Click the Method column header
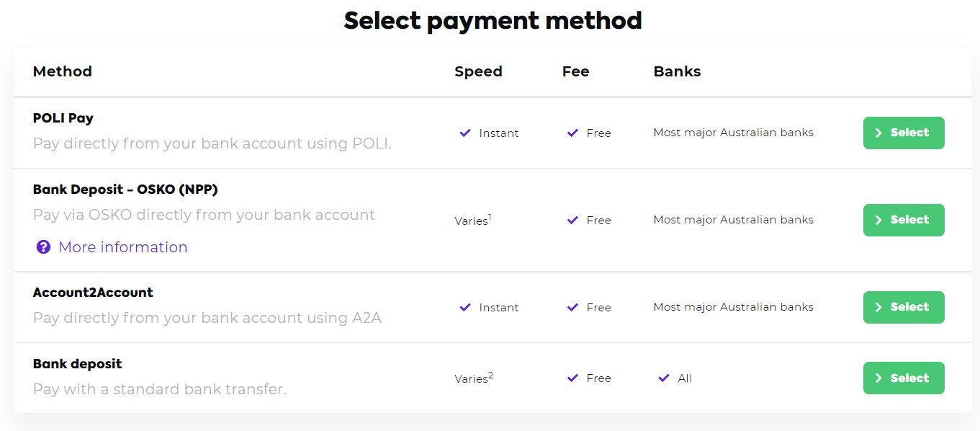 pos(63,71)
